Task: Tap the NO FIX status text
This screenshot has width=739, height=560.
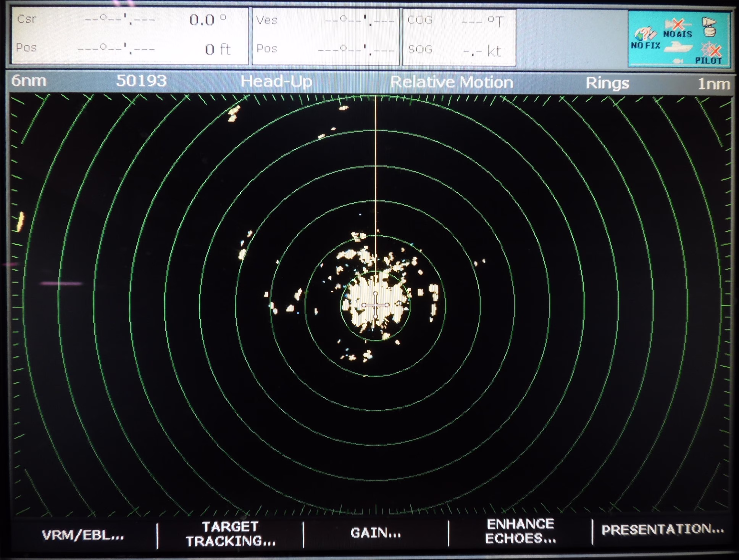Action: coord(645,45)
